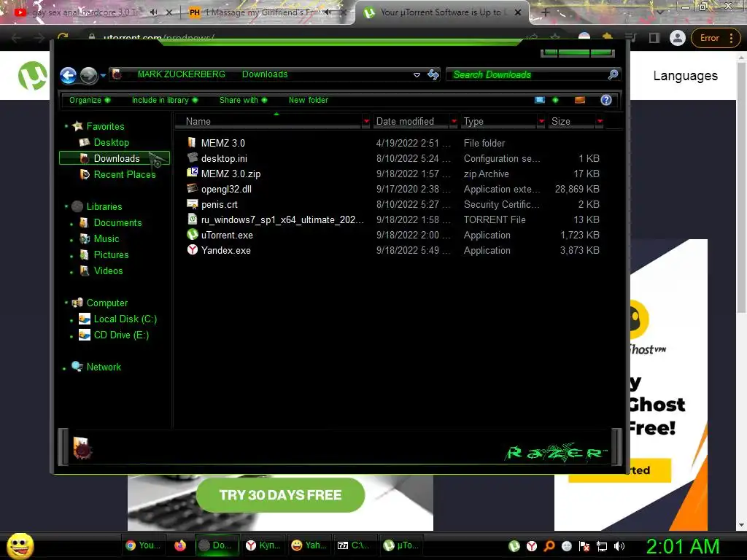The height and width of the screenshot is (560, 747).
Task: Open the Organize menu
Action: (89, 100)
